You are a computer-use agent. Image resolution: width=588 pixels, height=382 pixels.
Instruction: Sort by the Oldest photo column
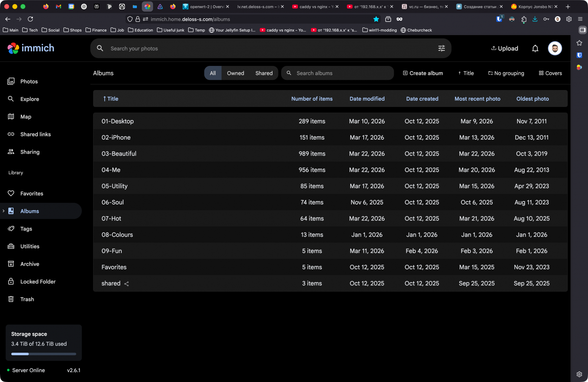coord(533,99)
